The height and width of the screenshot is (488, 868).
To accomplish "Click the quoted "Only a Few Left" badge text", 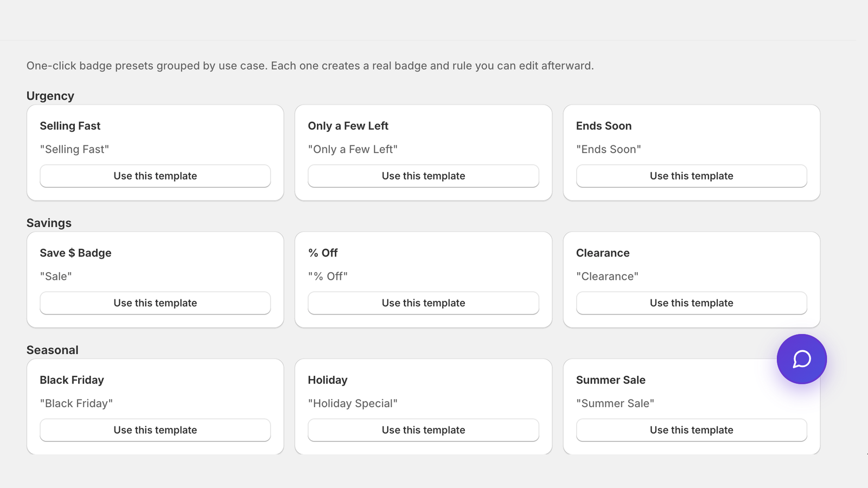I will click(x=353, y=150).
